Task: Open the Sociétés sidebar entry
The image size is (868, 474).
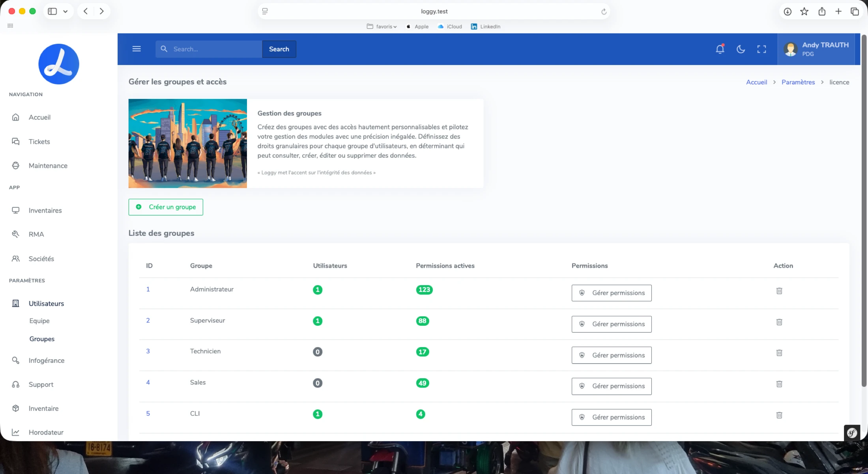Action: 41,259
